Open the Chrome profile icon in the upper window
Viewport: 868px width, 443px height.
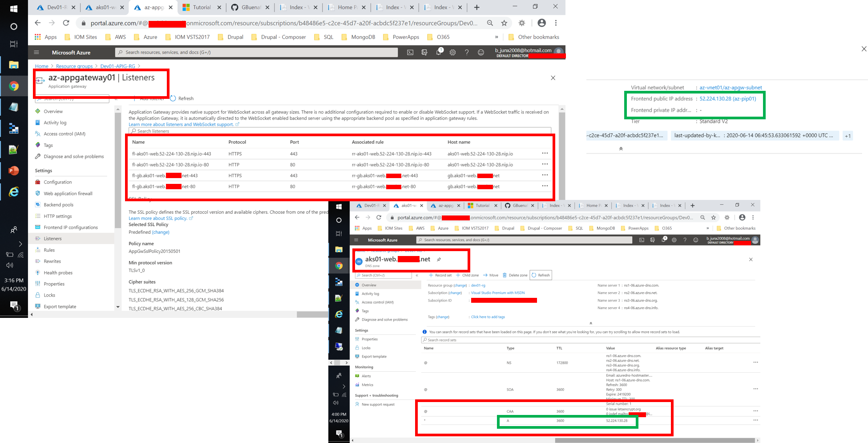[541, 23]
